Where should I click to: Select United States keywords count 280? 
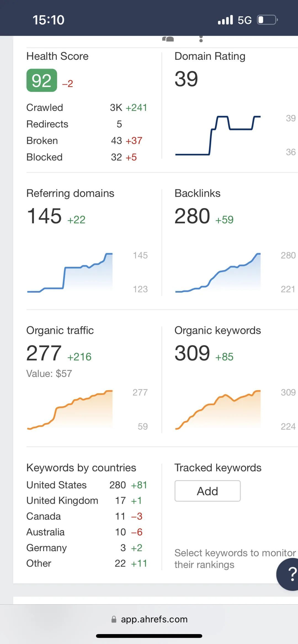tap(118, 485)
